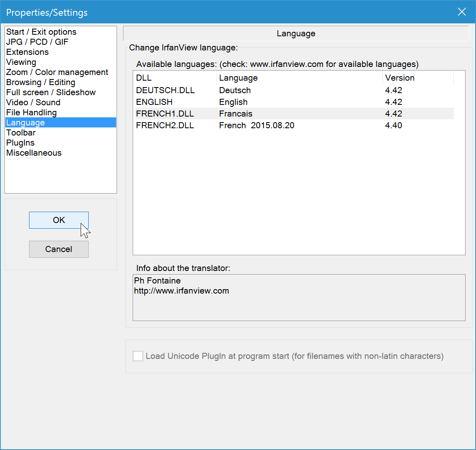Select DEUTSCH.DLL language row
The height and width of the screenshot is (450, 476).
(x=294, y=90)
